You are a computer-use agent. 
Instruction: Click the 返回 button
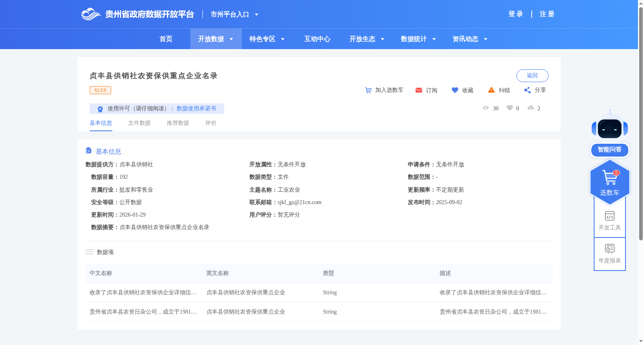coord(532,76)
